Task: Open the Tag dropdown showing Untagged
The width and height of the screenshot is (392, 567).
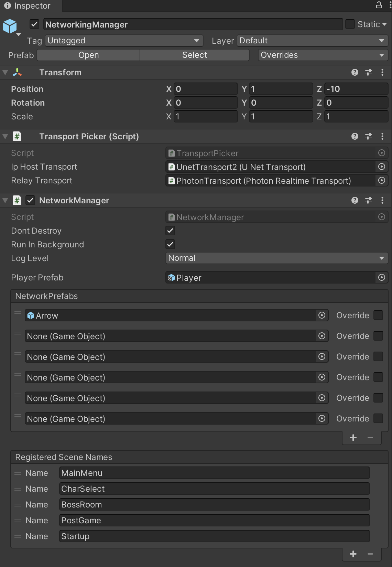Action: point(124,41)
